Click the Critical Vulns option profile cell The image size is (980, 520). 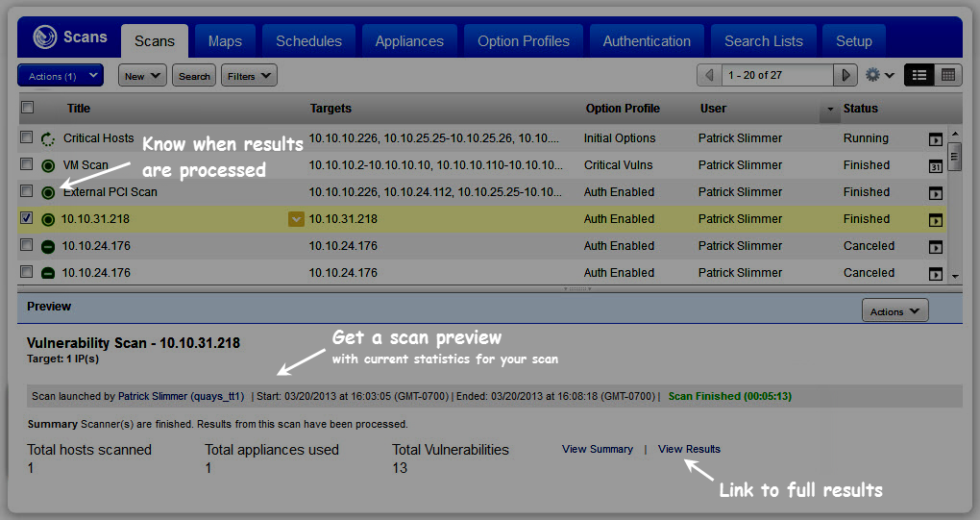coord(618,165)
